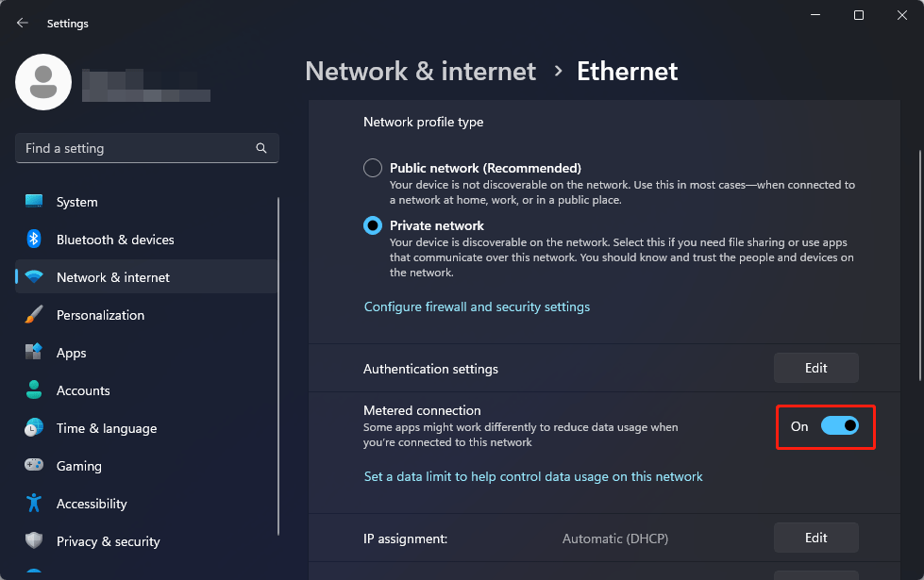Open Privacy & security section
Image resolution: width=924 pixels, height=580 pixels.
108,541
